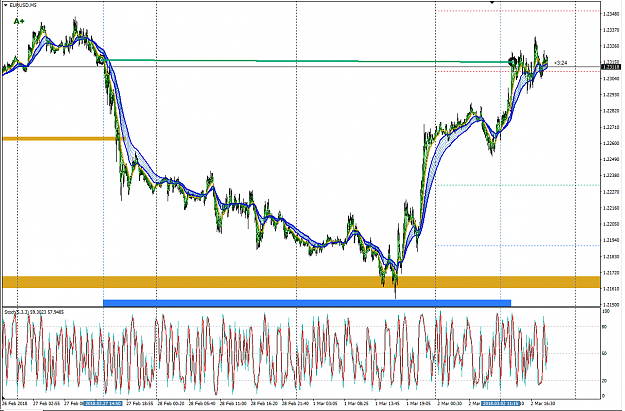Screen dimensions: 625x411
Task: Click the 2 Mar 16:30 time axis label
Action: 542,403
